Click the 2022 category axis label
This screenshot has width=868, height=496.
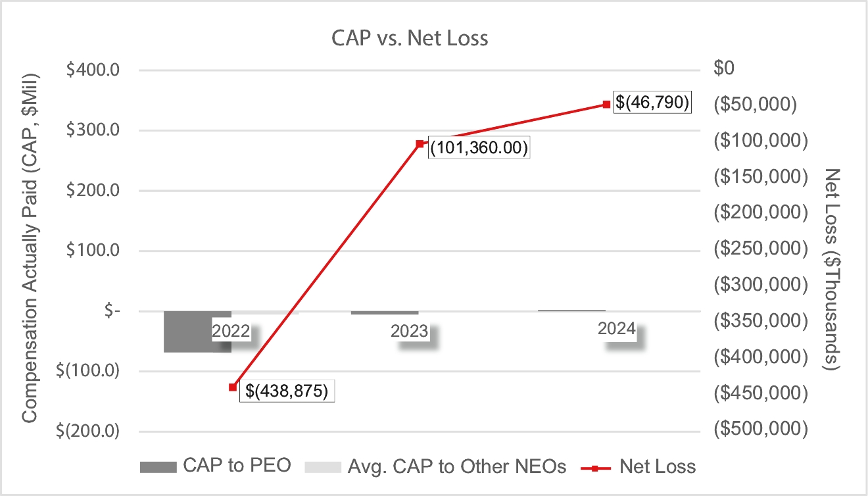(231, 330)
